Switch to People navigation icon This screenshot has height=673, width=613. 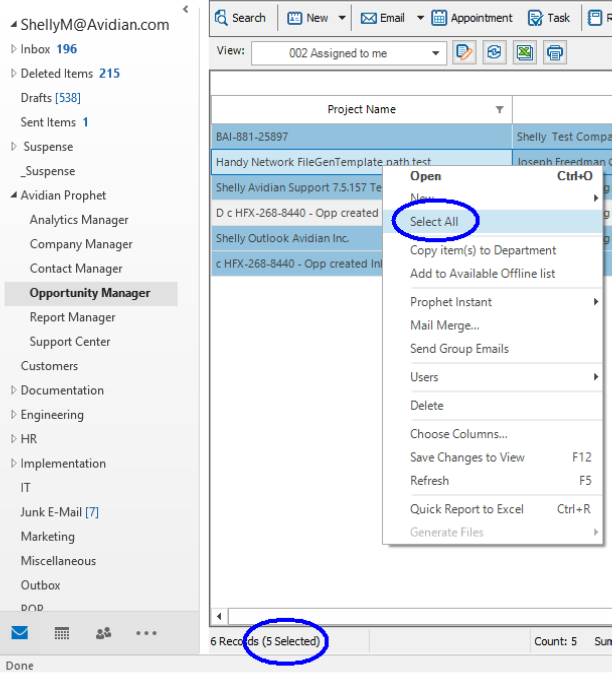103,633
